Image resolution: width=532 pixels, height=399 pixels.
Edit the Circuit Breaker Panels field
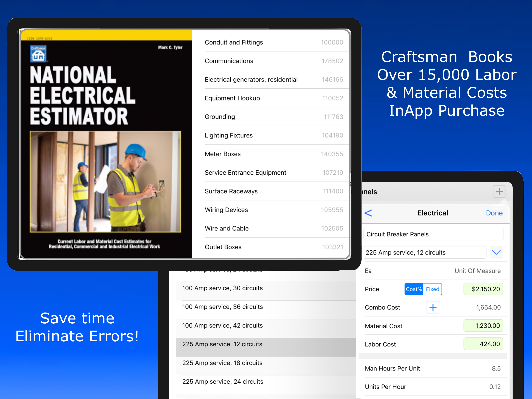pyautogui.click(x=433, y=234)
